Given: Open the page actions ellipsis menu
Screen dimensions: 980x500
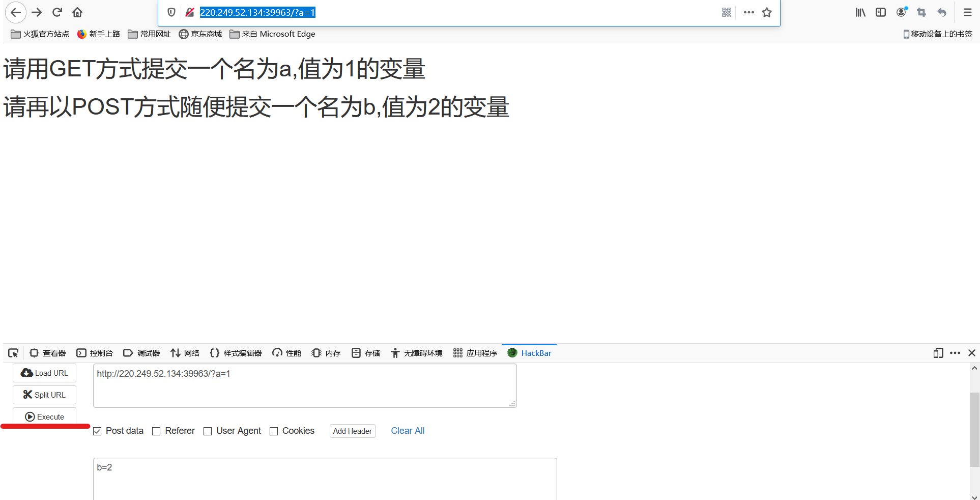Looking at the screenshot, I should pos(748,12).
